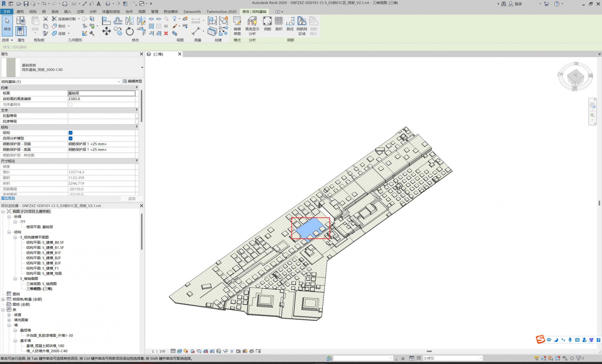602x364 pixels.
Task: Collapse the S_结构建模平面图 tree node
Action: pyautogui.click(x=15, y=237)
